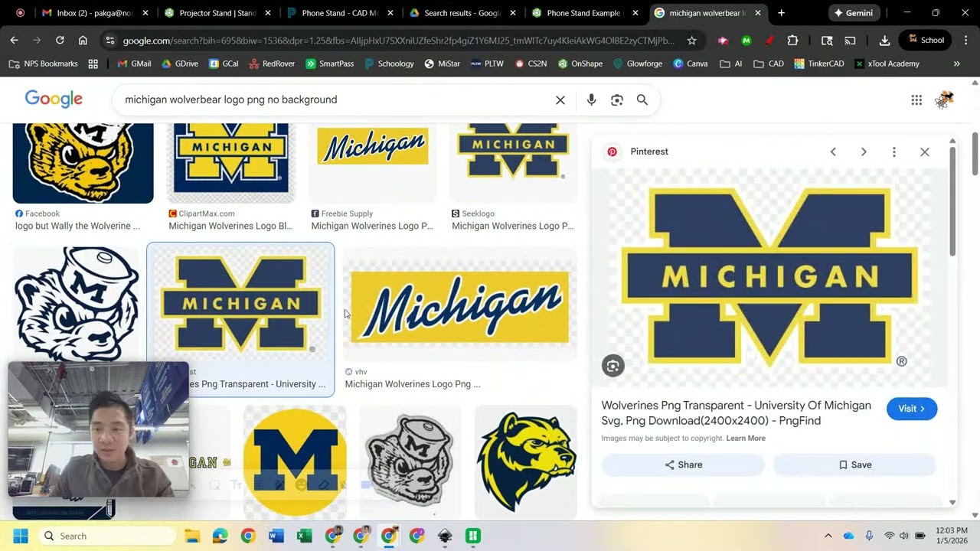
Task: Visit the PngFind page for this image
Action: 912,409
